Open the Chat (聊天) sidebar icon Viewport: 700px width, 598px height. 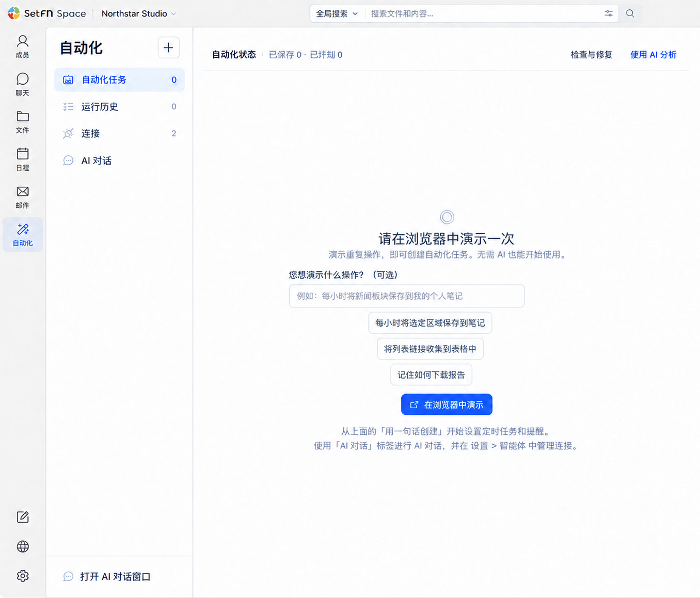[x=22, y=84]
